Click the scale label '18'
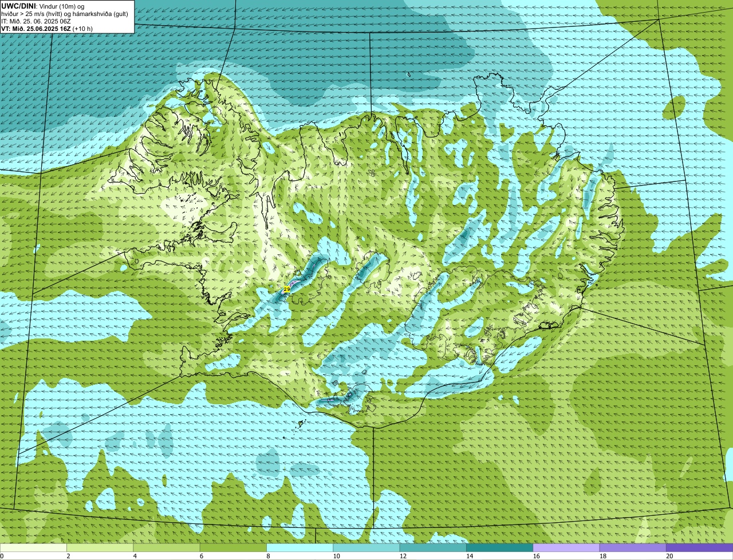Image resolution: width=733 pixels, height=560 pixels. 603,556
